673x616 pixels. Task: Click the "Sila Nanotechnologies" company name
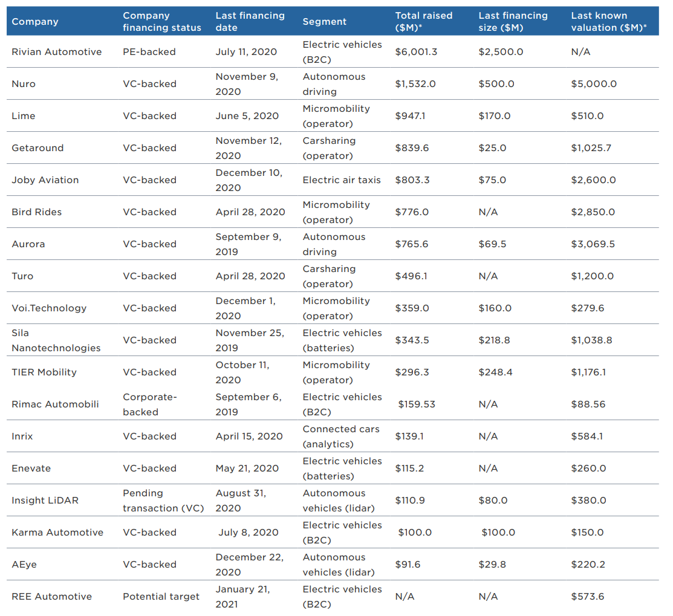point(56,340)
